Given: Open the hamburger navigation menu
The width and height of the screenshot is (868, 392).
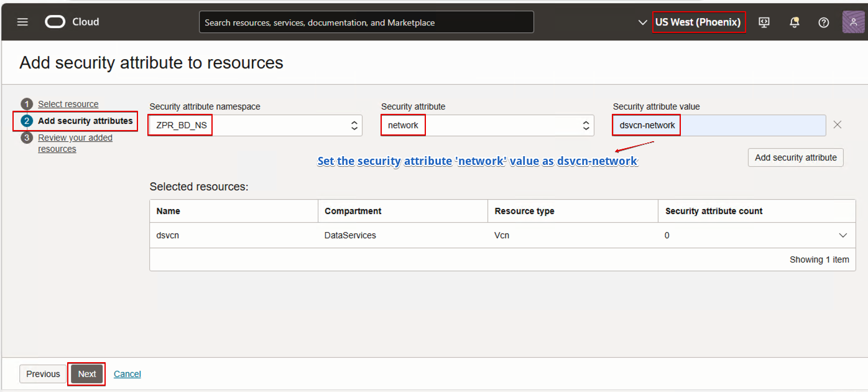Looking at the screenshot, I should 22,22.
